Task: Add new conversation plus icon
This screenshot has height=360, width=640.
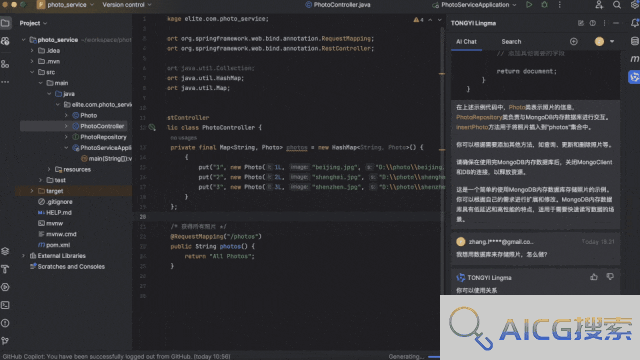Action: (x=573, y=41)
